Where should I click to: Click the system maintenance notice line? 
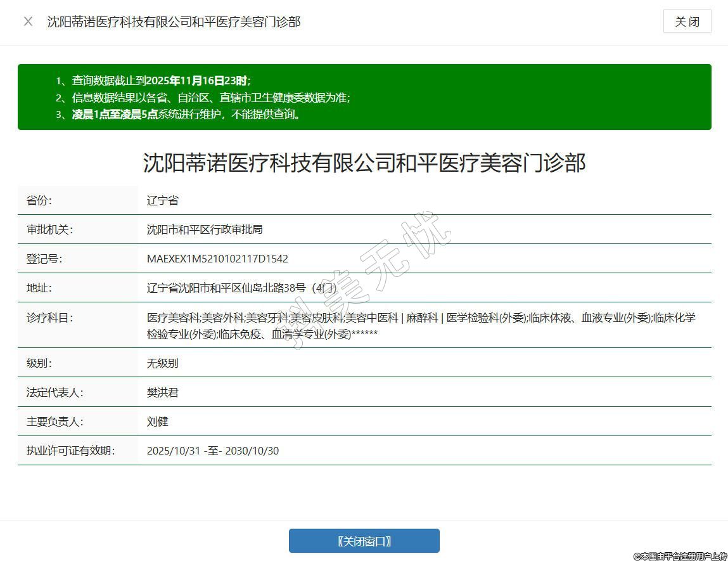tap(186, 115)
